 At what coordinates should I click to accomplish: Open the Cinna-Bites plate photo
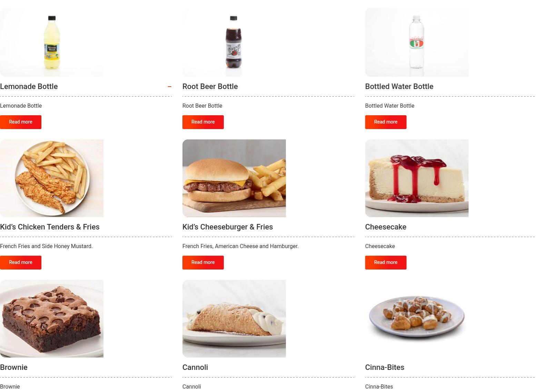(417, 319)
